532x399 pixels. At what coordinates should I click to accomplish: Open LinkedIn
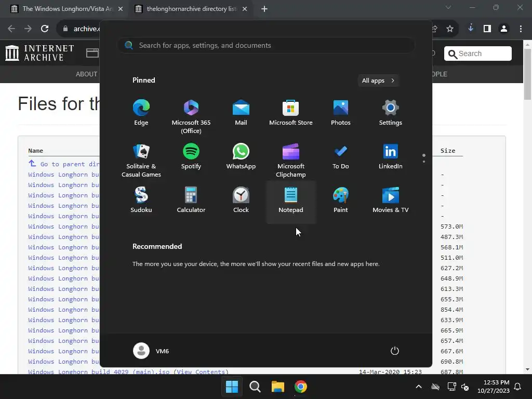click(x=391, y=157)
